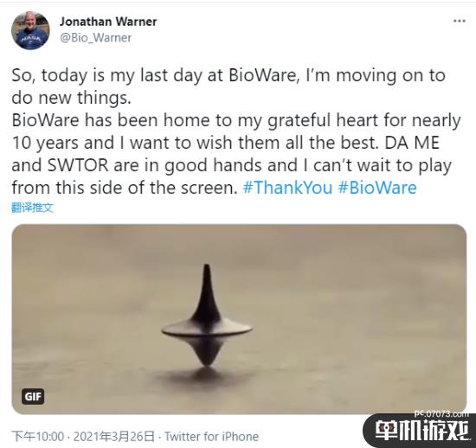Open the #BioWare hashtag
The width and height of the screenshot is (476, 448).
click(377, 188)
